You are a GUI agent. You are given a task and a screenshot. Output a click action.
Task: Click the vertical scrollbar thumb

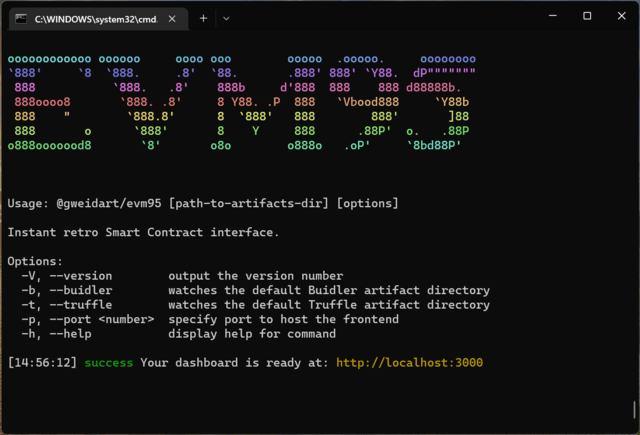point(634,410)
